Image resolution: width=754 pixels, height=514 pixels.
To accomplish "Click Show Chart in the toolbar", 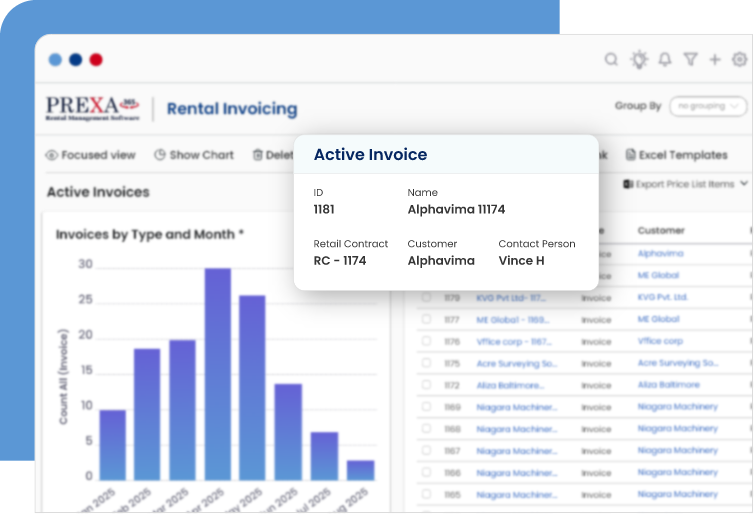I will [194, 155].
